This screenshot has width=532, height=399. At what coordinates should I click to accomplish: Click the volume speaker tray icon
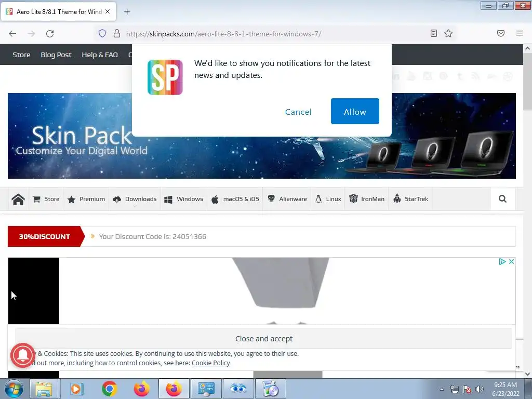480,389
